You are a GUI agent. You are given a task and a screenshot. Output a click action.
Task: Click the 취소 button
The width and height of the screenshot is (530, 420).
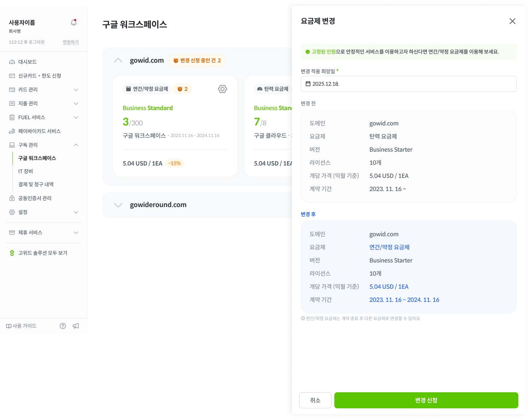(315, 400)
